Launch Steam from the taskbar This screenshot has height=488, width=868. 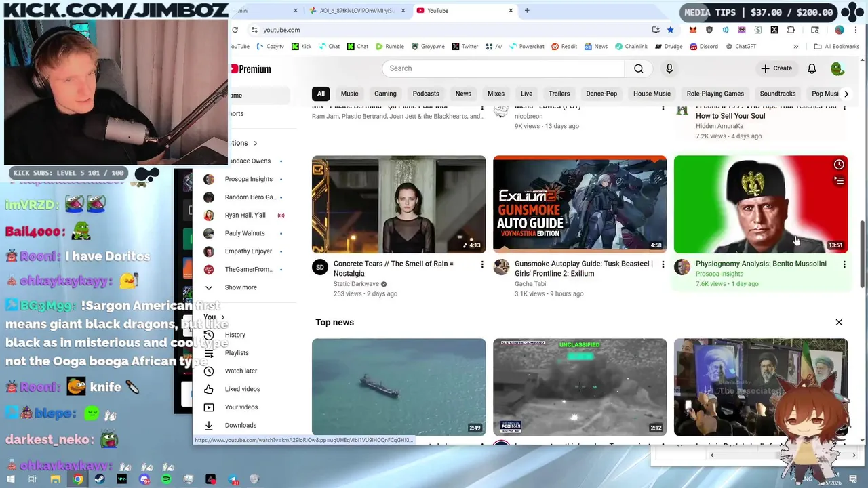100,479
